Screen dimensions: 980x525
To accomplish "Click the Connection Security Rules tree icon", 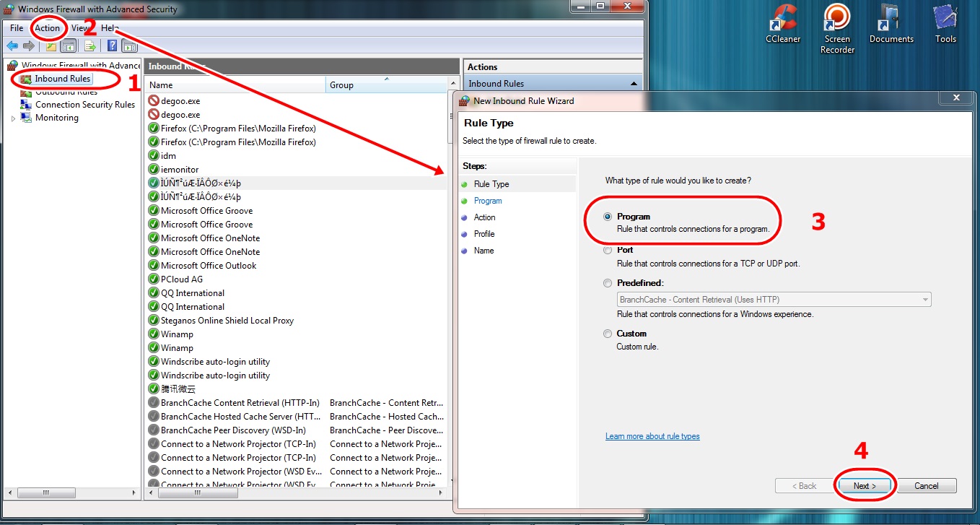I will [x=26, y=105].
